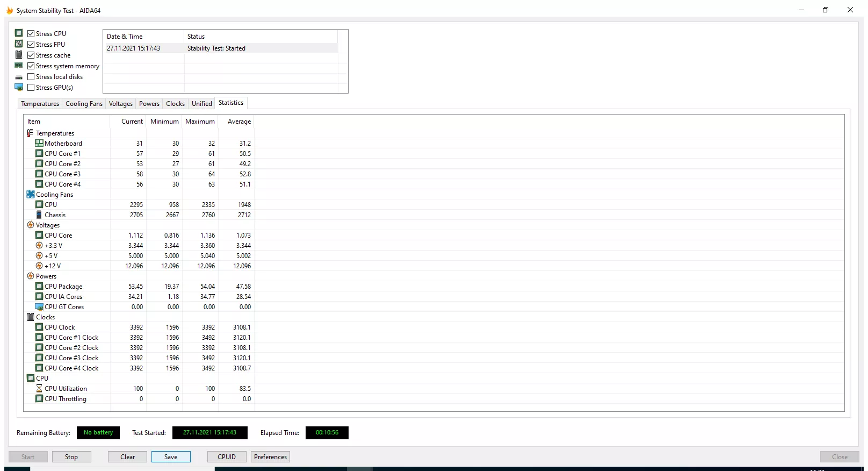
Task: Click the Motherboard row icon
Action: point(39,143)
